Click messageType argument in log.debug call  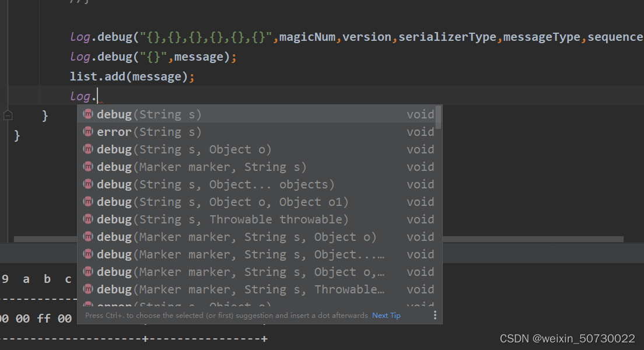point(542,37)
